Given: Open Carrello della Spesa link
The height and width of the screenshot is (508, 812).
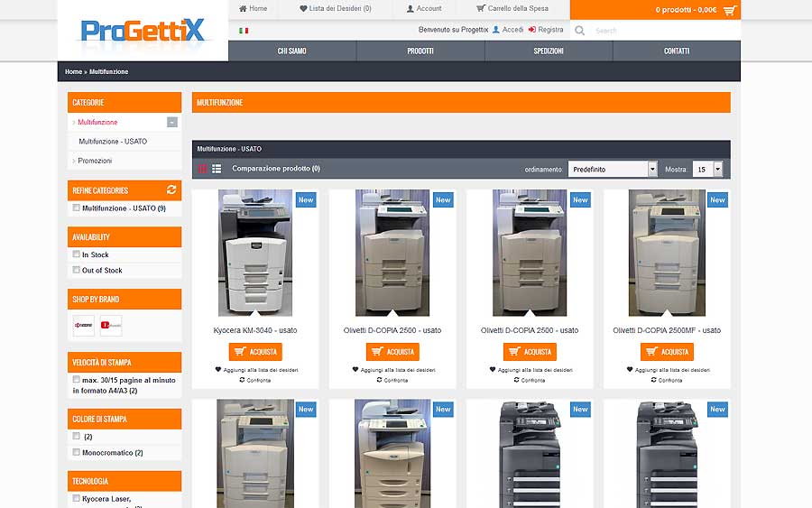Looking at the screenshot, I should 512,8.
